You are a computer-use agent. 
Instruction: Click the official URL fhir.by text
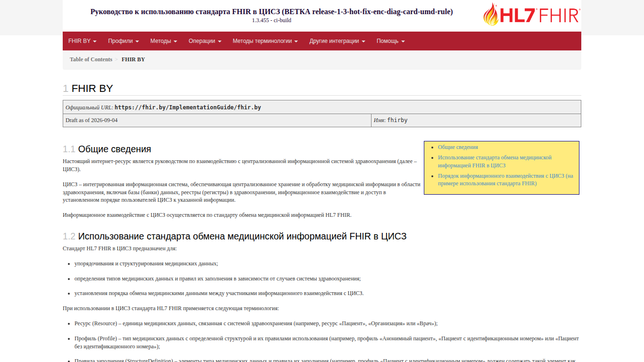point(188,107)
